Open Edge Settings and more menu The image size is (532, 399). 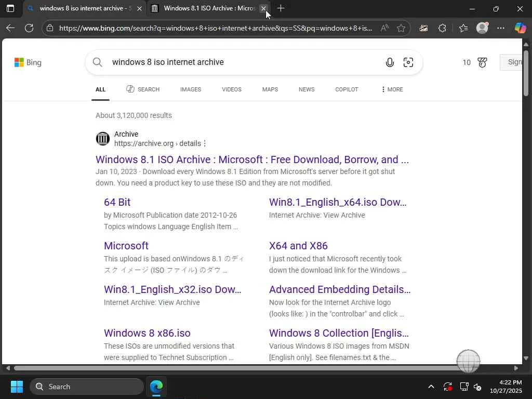[501, 28]
